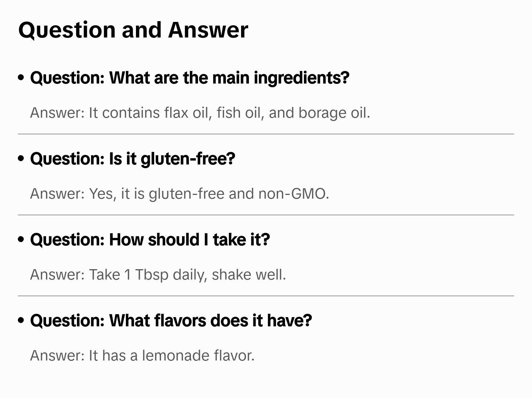Click the gluten-free and non-GMO answer

[x=179, y=194]
